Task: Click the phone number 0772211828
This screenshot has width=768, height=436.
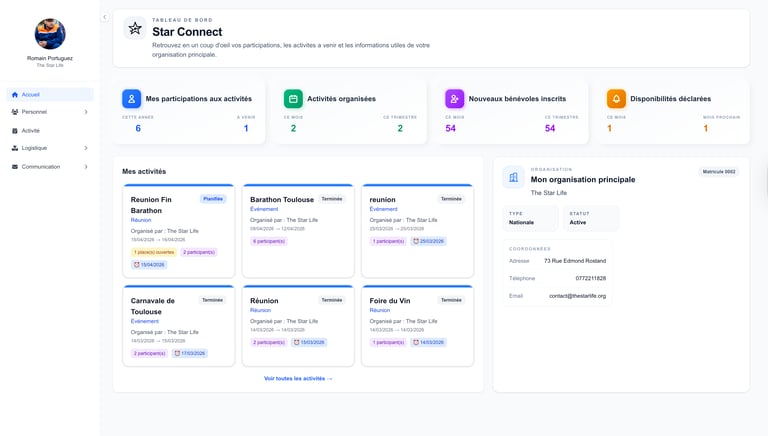Action: point(591,278)
